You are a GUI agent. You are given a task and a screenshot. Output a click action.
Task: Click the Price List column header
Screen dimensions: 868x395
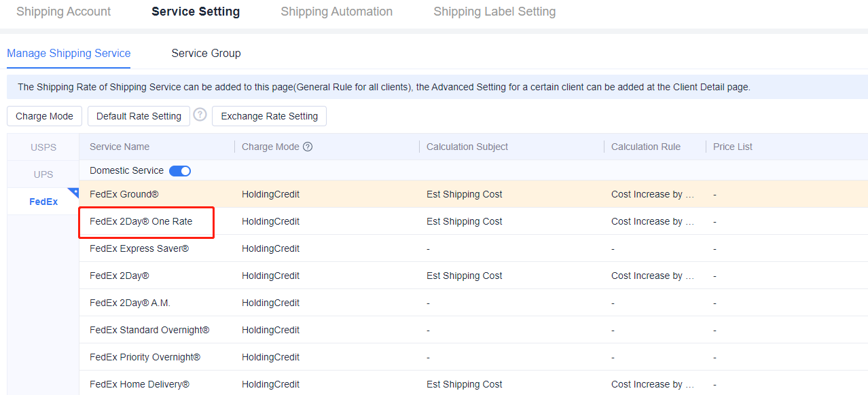tap(733, 147)
